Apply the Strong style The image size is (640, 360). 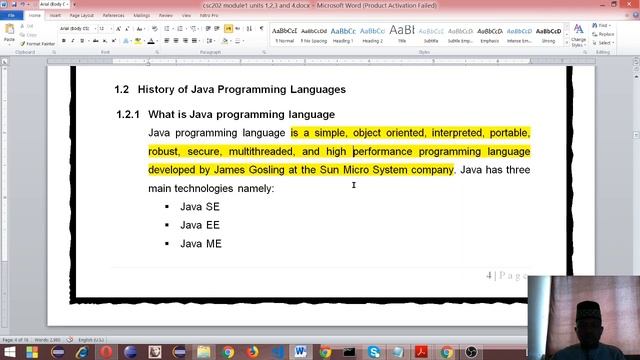pyautogui.click(x=548, y=35)
